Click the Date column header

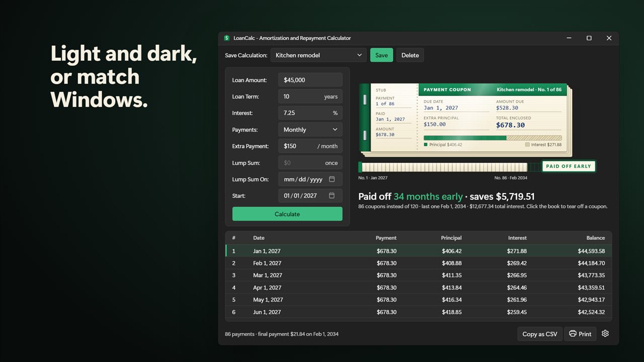(x=259, y=238)
